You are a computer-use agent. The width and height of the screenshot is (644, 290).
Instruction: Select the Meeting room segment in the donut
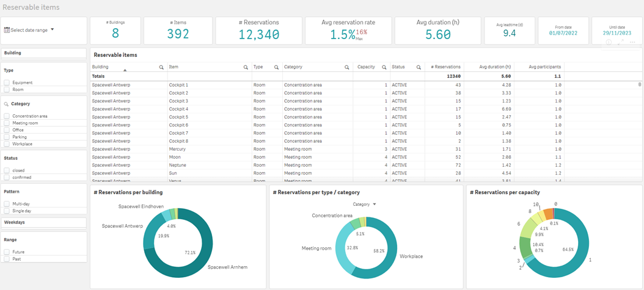342,248
